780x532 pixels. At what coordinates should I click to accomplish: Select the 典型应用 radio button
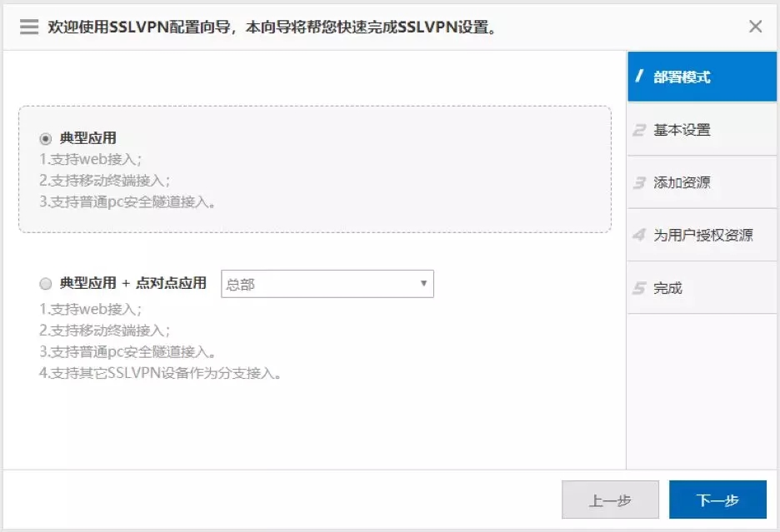tap(45, 139)
